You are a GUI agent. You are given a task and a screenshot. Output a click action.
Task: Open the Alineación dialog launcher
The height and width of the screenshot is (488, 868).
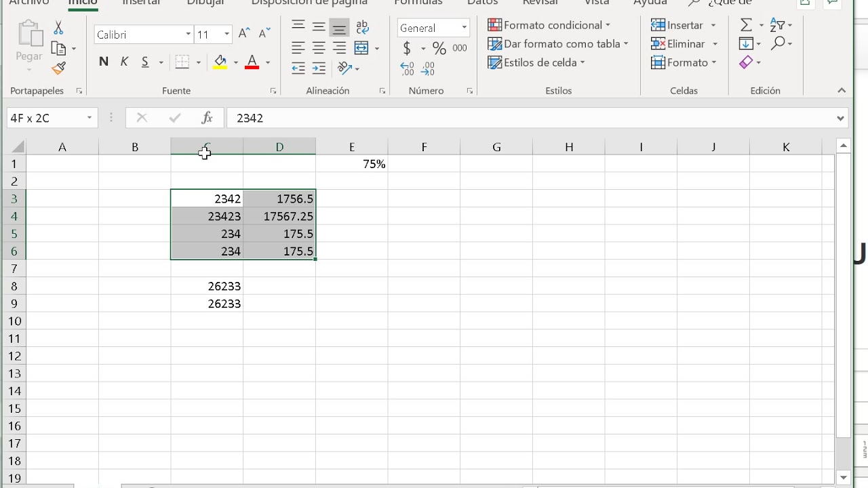click(382, 91)
